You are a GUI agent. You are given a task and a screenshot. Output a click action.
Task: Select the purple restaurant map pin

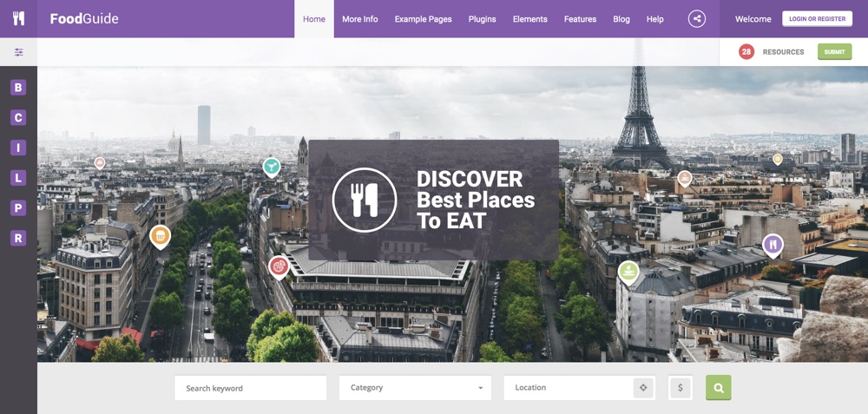pos(773,246)
